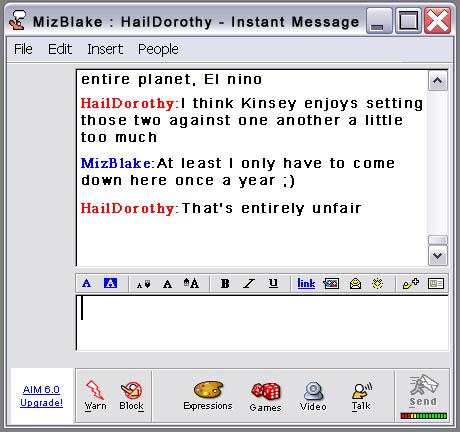The height and width of the screenshot is (432, 460).
Task: Click the scroll down arrow in conversation
Action: pyautogui.click(x=438, y=256)
